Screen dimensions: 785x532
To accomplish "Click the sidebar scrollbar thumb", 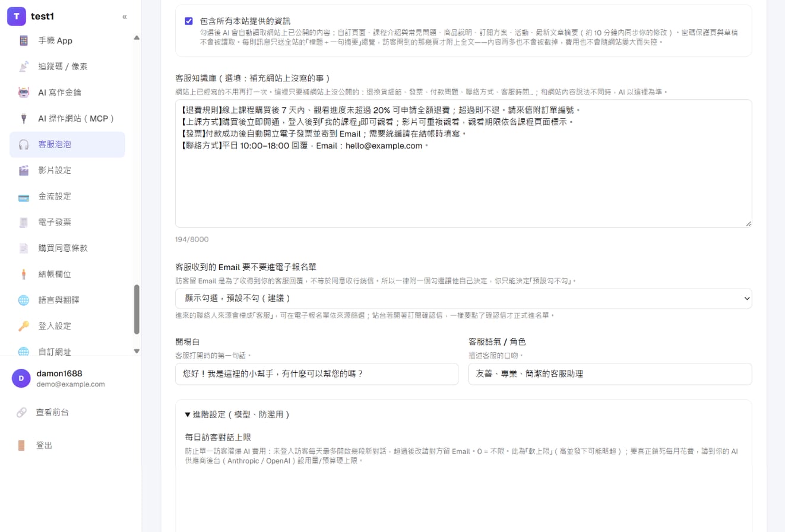I will pyautogui.click(x=137, y=309).
